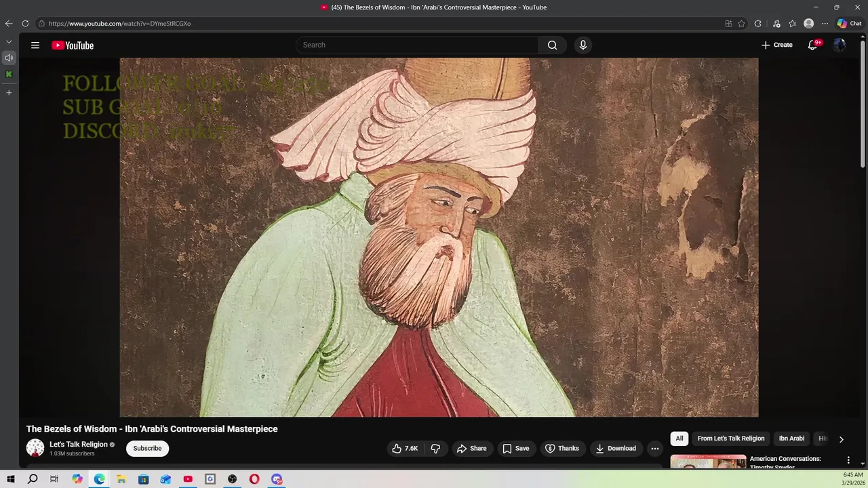This screenshot has height=488, width=868.
Task: Open Windows Start menu
Action: (x=11, y=479)
